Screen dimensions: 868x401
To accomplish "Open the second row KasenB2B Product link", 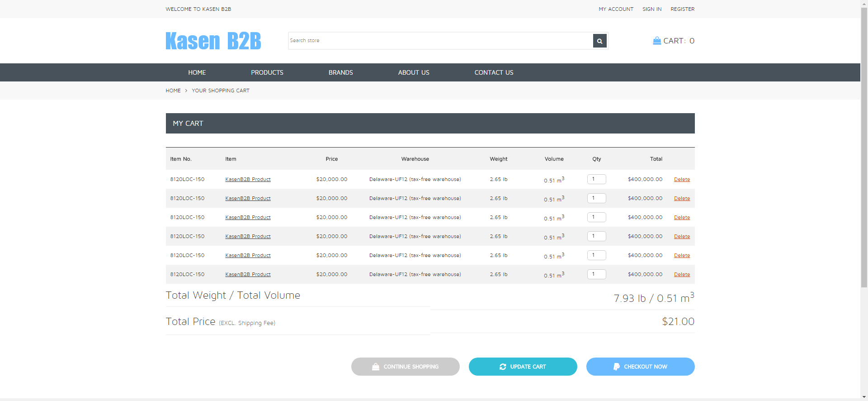I will tap(248, 199).
